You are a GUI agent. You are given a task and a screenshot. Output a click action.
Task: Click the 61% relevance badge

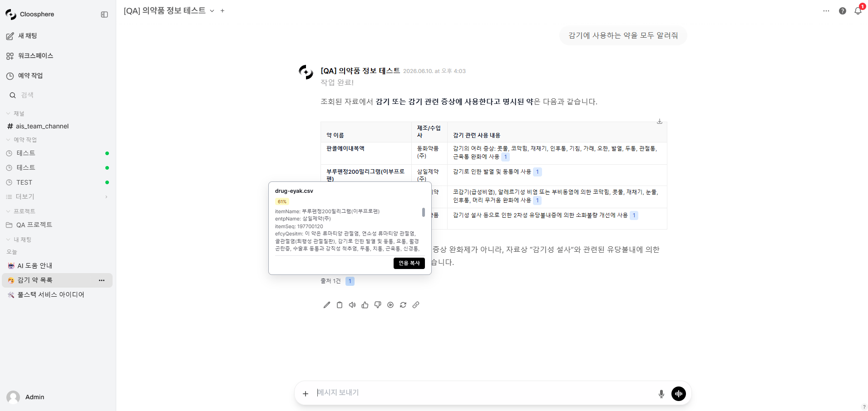(x=282, y=202)
